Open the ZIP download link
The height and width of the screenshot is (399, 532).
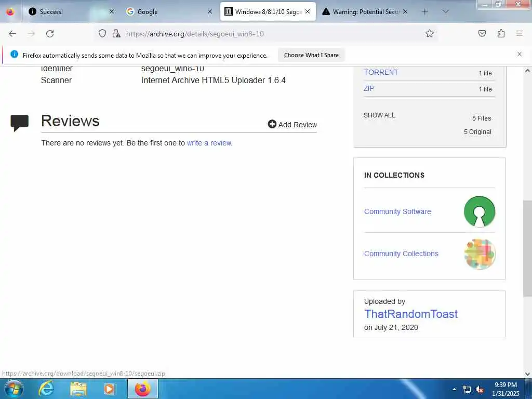[x=369, y=88]
